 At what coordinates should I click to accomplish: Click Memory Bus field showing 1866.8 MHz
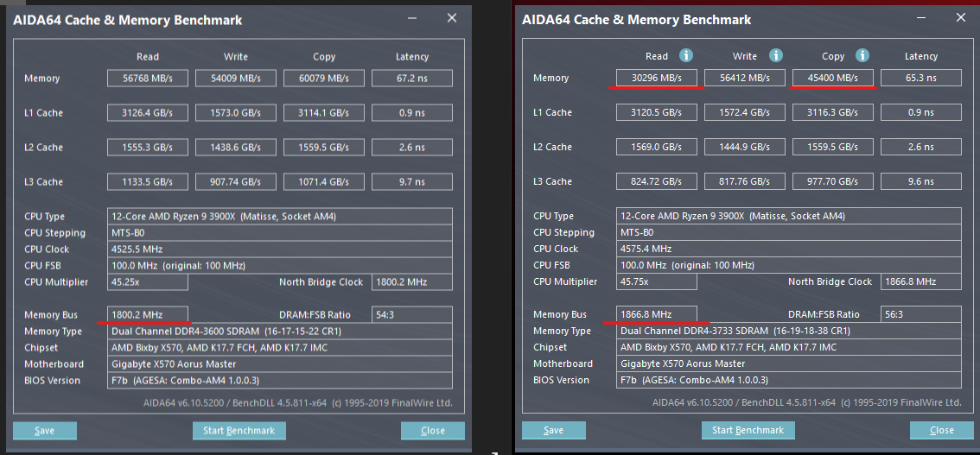click(x=656, y=314)
